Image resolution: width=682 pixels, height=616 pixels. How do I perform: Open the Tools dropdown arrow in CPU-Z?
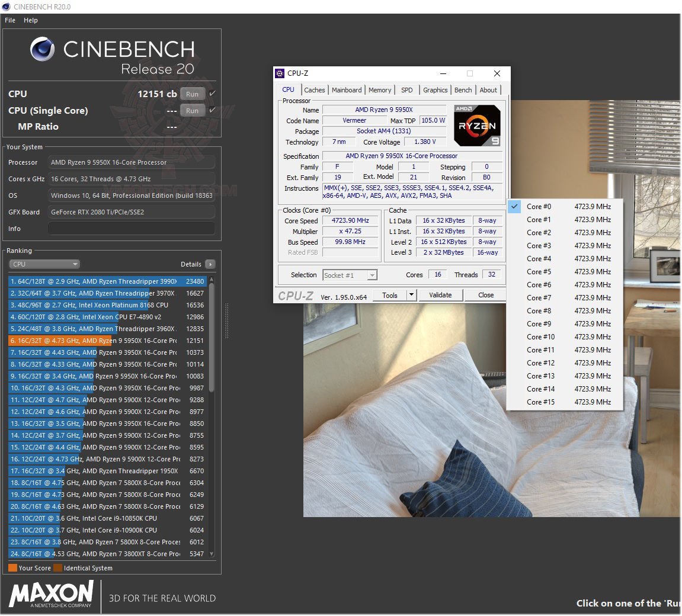tap(411, 295)
